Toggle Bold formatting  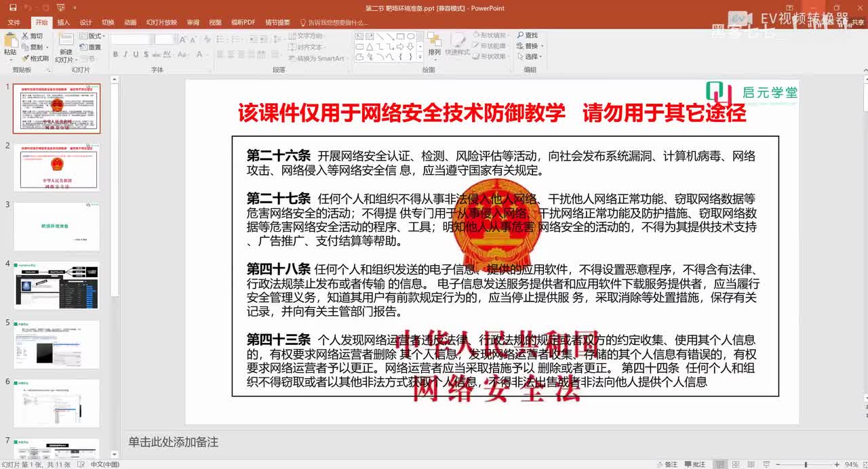[x=115, y=54]
